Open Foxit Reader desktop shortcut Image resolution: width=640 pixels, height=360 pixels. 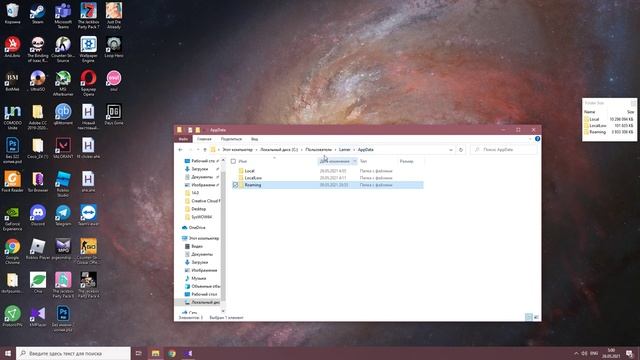pos(13,182)
